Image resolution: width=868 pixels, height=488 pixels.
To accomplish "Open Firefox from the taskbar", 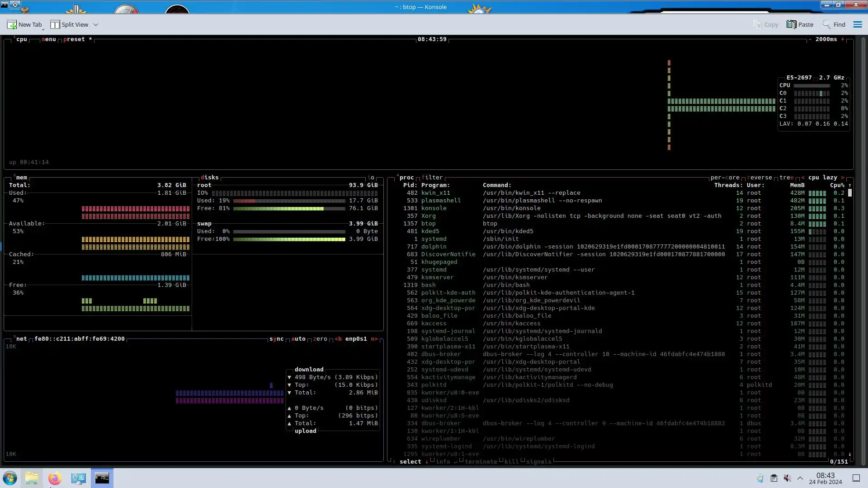I will pyautogui.click(x=55, y=478).
